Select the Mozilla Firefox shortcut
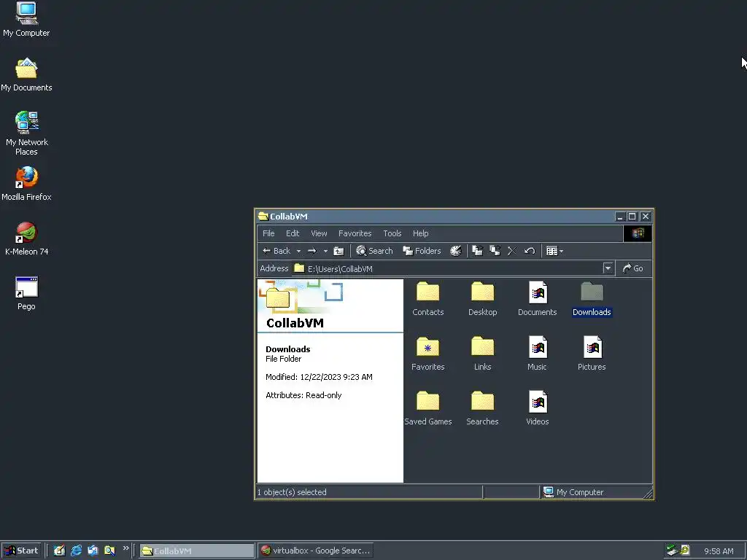This screenshot has height=560, width=747. click(x=26, y=183)
